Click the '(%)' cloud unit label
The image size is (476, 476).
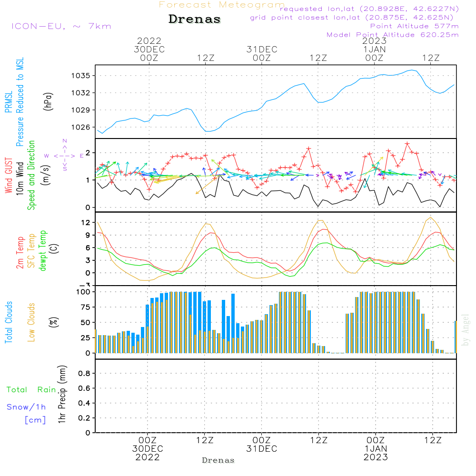click(x=53, y=322)
